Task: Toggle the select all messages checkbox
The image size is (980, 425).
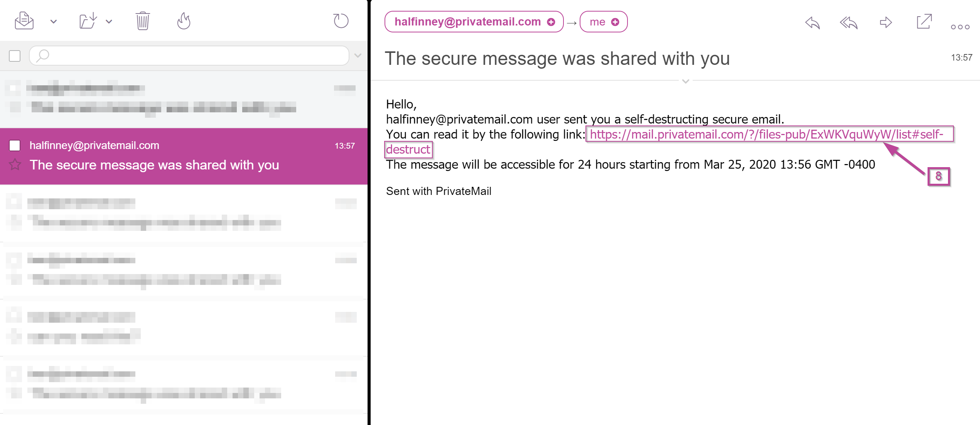Action: point(15,56)
